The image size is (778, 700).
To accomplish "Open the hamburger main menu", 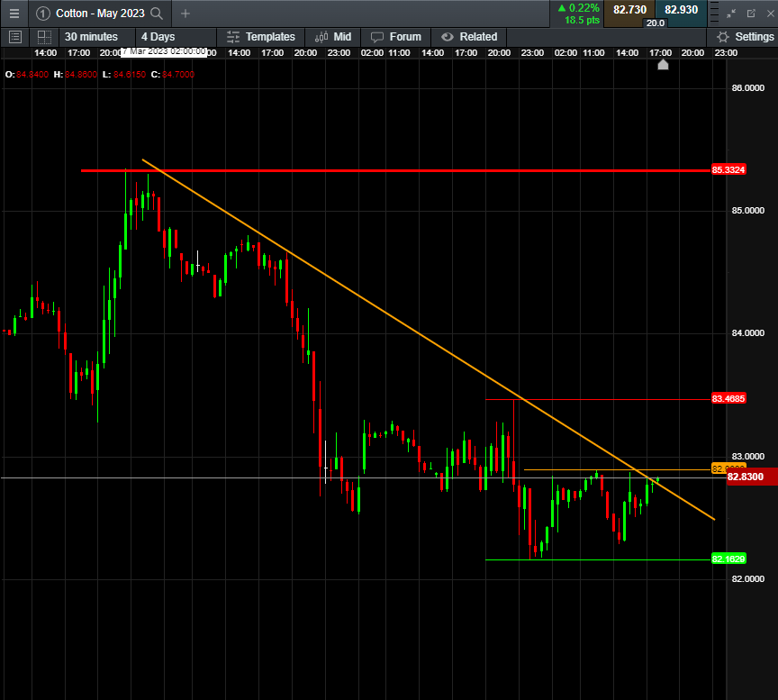I will (x=14, y=14).
